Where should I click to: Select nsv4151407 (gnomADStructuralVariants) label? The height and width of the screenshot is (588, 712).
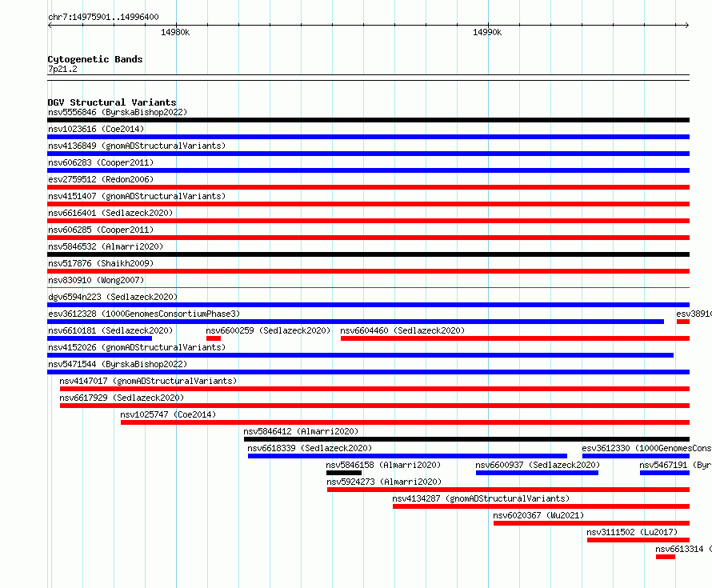click(137, 196)
